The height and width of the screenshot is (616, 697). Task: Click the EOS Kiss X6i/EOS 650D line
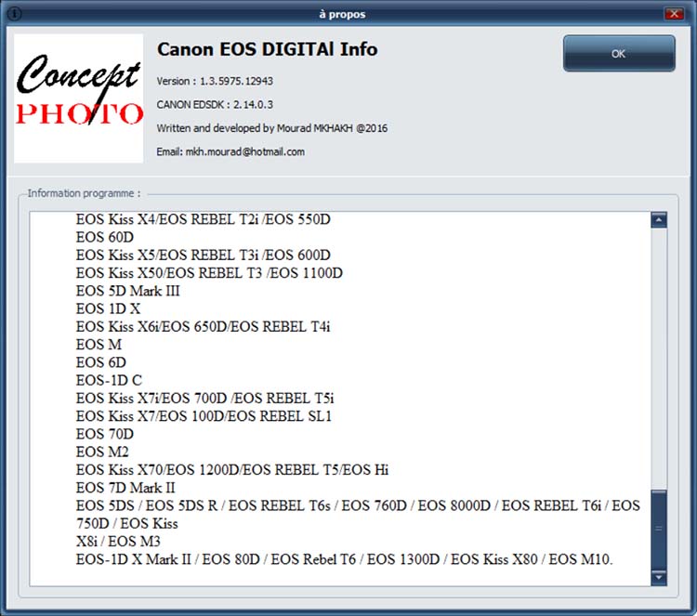pos(204,326)
